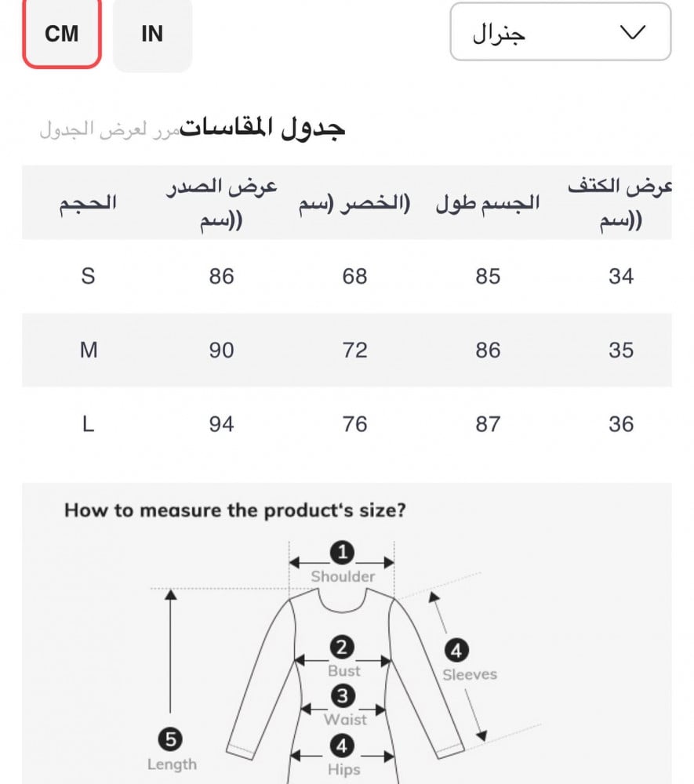The width and height of the screenshot is (694, 784).
Task: Switch size units to CM
Action: click(62, 34)
